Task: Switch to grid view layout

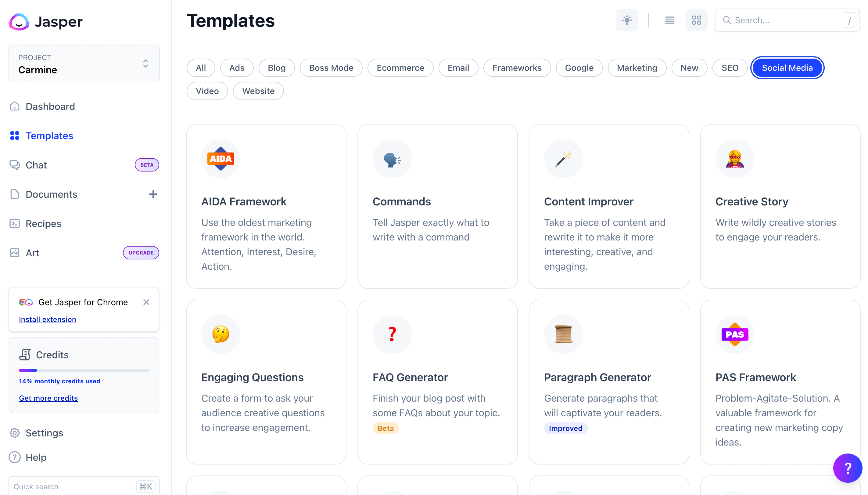Action: coord(696,20)
